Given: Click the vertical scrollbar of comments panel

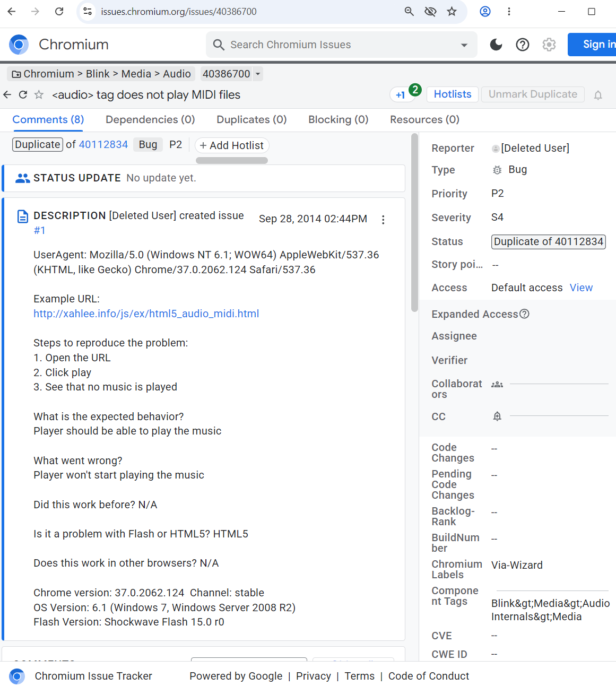Looking at the screenshot, I should pyautogui.click(x=414, y=223).
